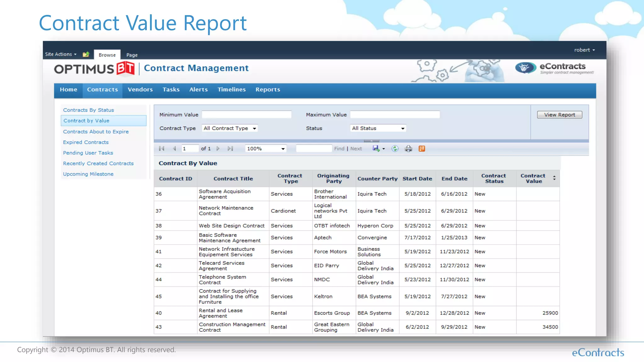Open Expired Contracts link
Image resolution: width=644 pixels, height=362 pixels.
86,142
